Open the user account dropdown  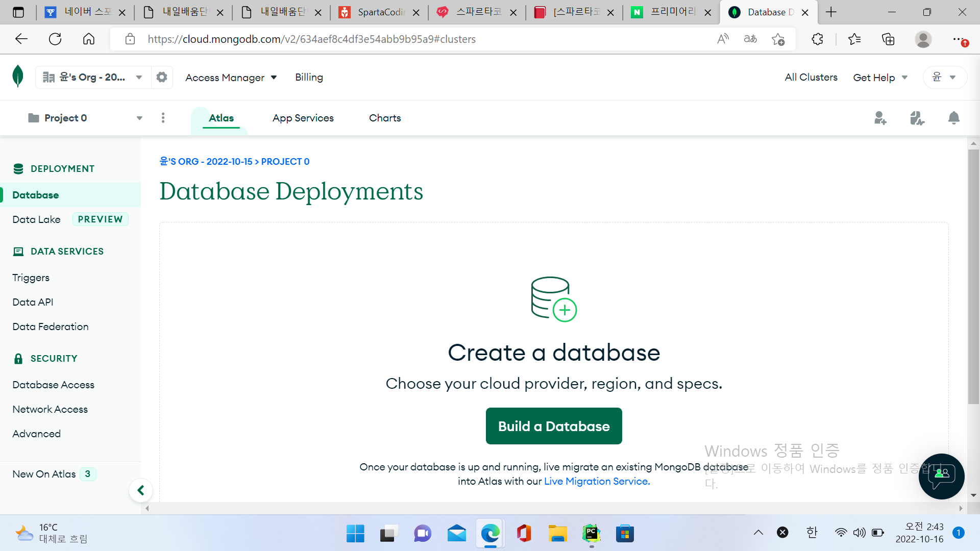tap(944, 77)
